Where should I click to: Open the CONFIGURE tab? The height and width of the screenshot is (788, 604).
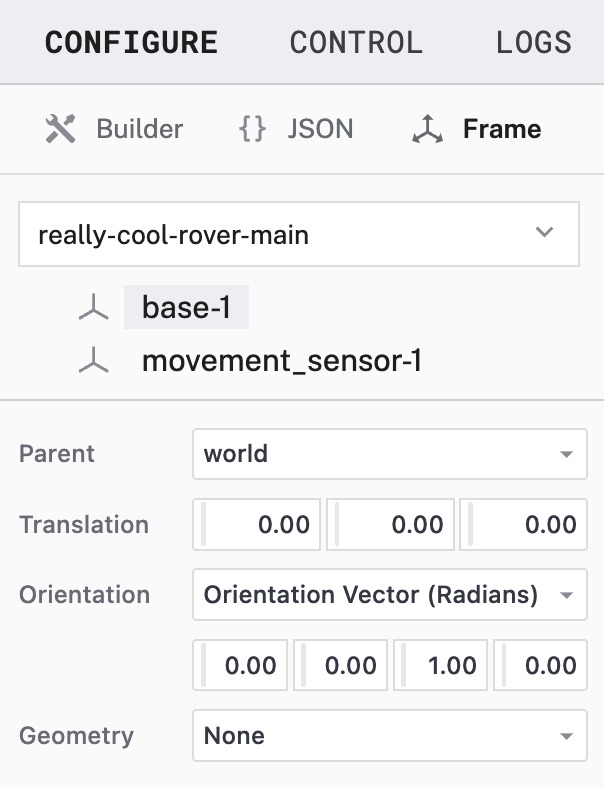(x=131, y=43)
